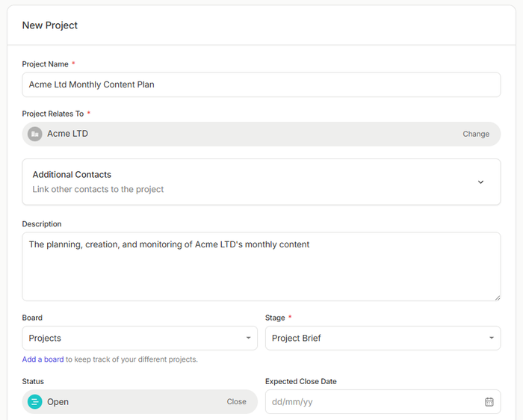Click the New Project form title
This screenshot has height=420, width=523.
tap(50, 25)
